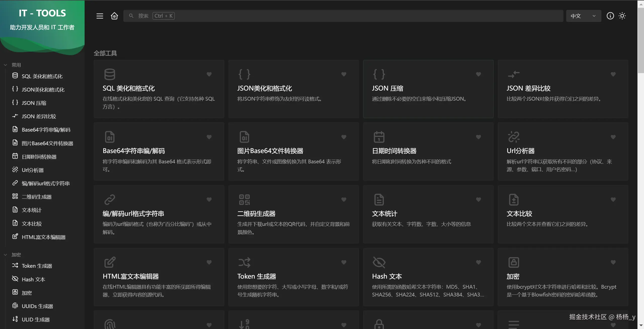Viewport: 644px width, 329px height.
Task: Click HTML富文本编辑器 edit icon in sidebar
Action: 15,236
